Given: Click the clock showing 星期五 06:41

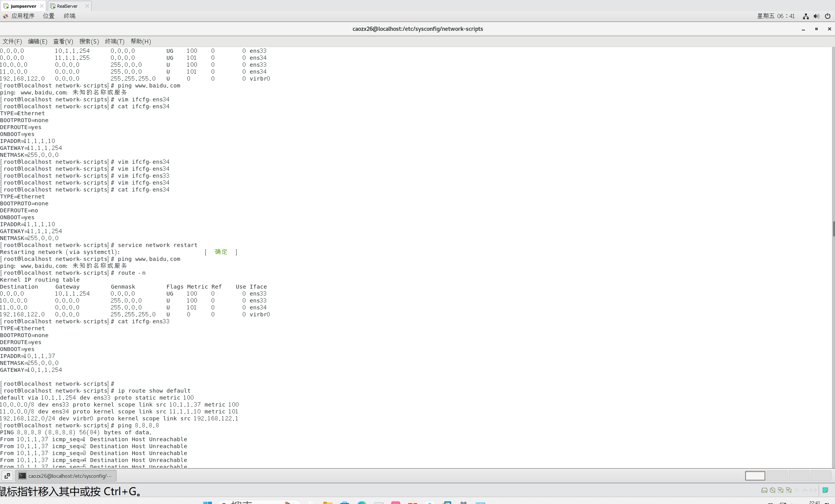Looking at the screenshot, I should pos(776,16).
